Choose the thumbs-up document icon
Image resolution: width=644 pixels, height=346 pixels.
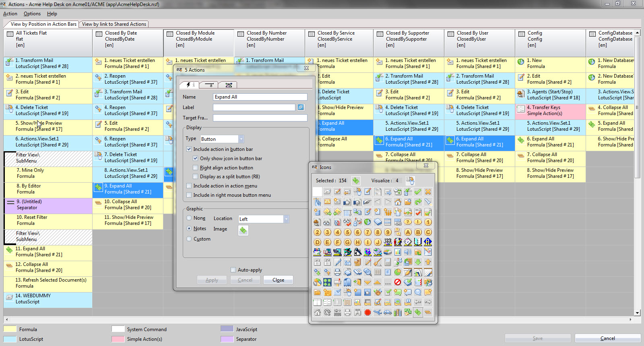(348, 202)
